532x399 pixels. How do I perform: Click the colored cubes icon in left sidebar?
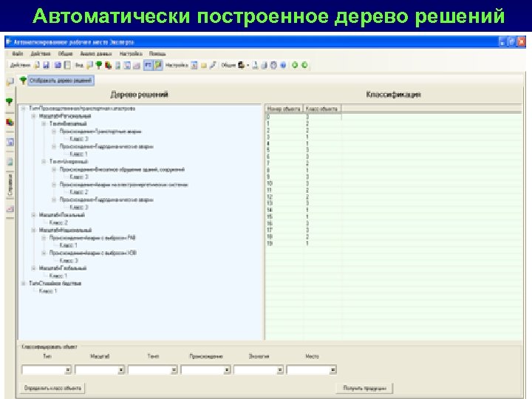pos(10,122)
